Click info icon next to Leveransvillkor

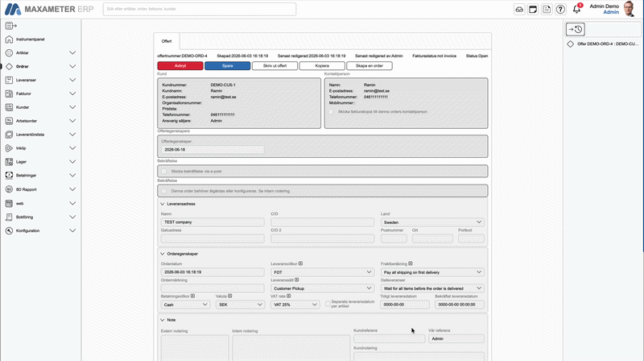[x=300, y=263]
